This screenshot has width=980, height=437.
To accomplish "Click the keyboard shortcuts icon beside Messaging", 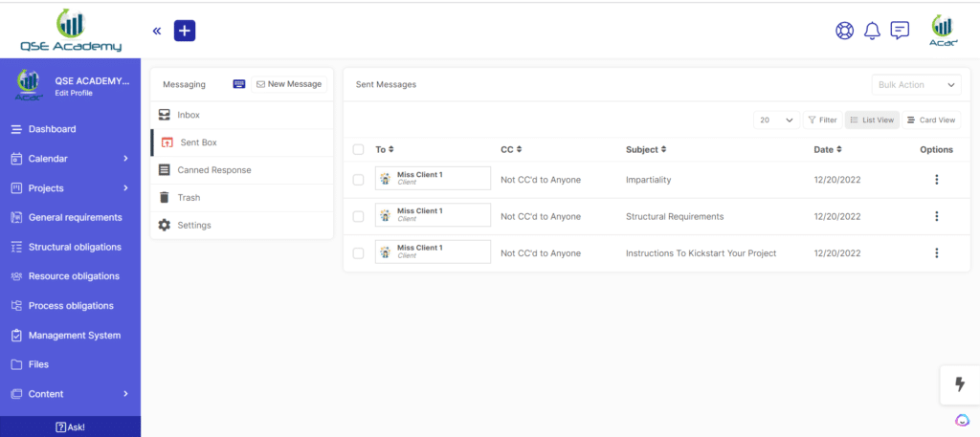I will (239, 84).
